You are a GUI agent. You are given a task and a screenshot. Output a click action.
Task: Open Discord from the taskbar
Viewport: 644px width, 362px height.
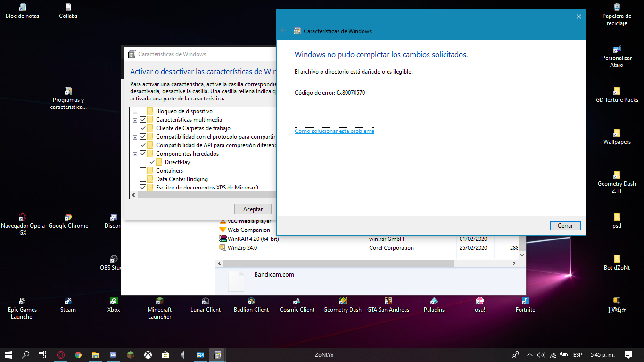point(113,355)
